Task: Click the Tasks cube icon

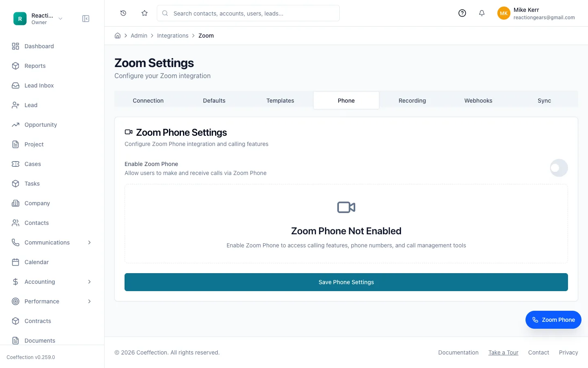Action: [16, 184]
